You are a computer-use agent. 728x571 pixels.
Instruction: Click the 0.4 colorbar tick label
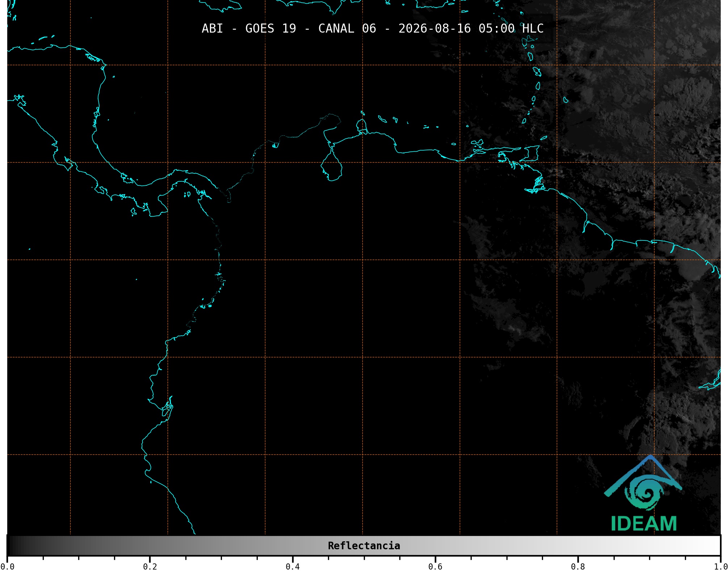click(x=293, y=566)
